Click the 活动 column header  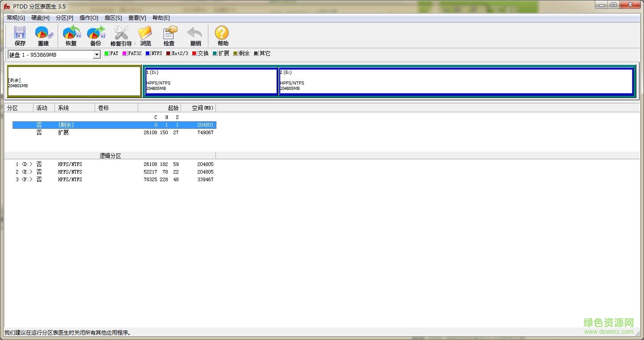click(x=44, y=108)
